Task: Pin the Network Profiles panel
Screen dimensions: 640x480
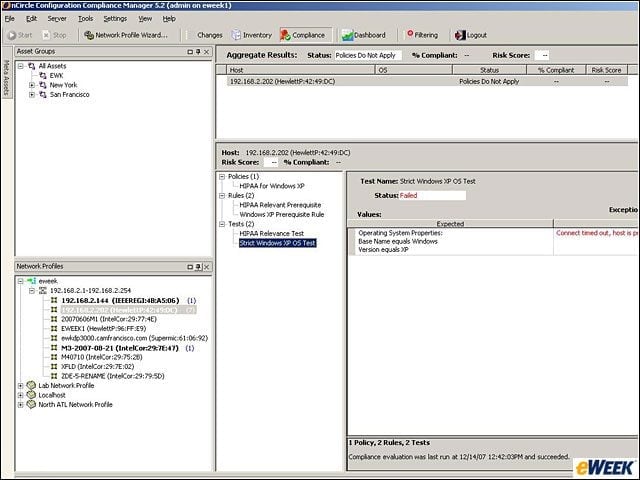Action: click(198, 267)
